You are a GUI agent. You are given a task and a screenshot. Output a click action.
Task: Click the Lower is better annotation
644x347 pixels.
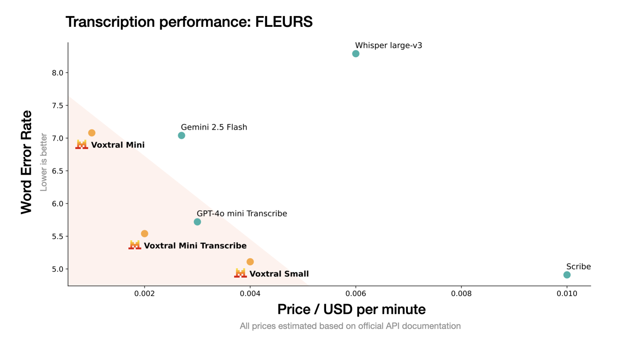pos(44,162)
